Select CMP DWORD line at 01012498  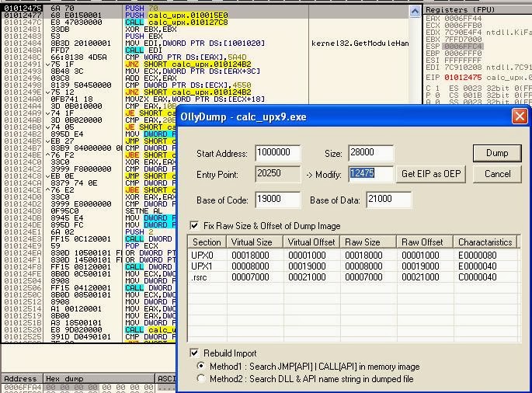coord(205,85)
